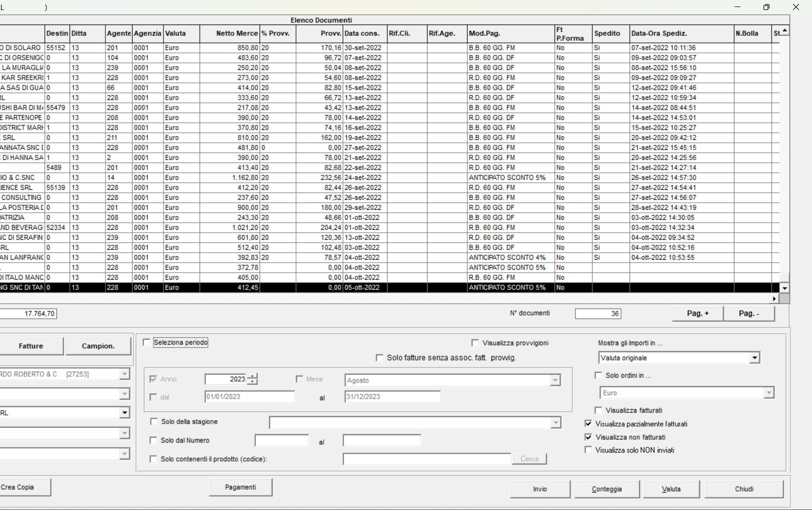
Task: Click the Campion. button
Action: tap(98, 346)
